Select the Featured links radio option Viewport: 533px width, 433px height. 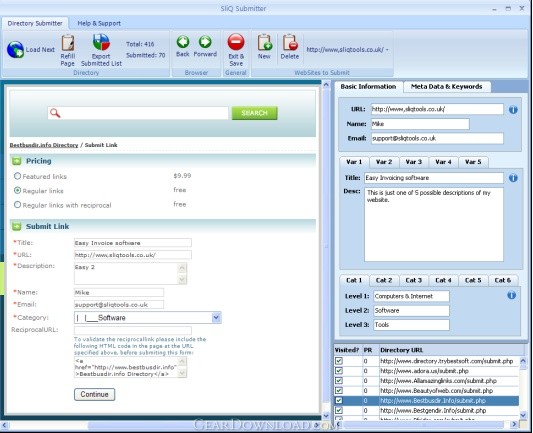click(x=17, y=176)
